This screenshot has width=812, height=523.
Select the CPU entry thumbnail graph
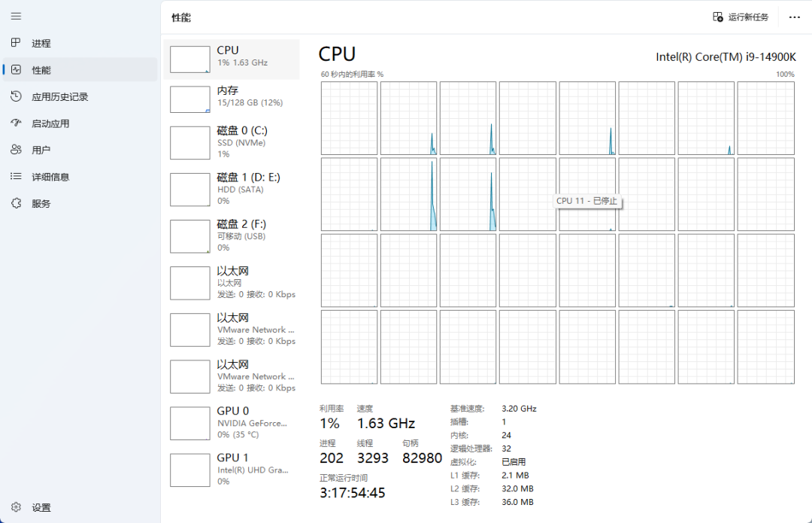click(x=190, y=59)
